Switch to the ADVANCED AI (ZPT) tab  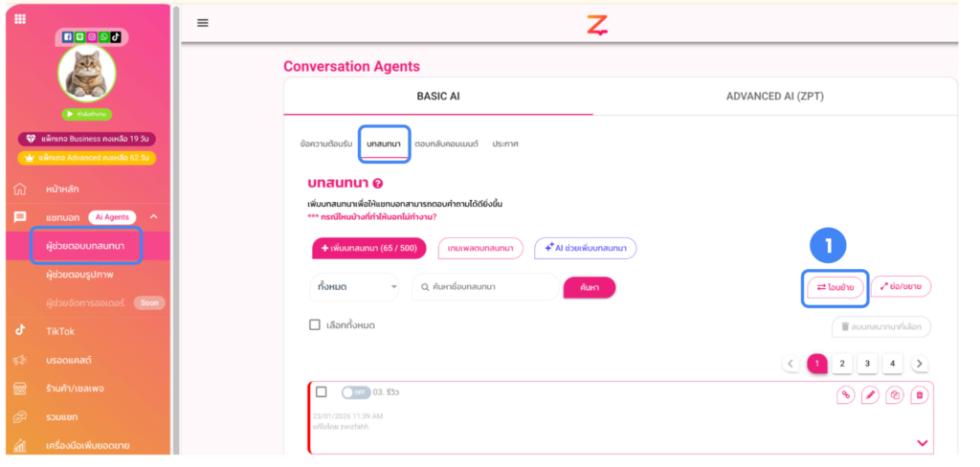pos(774,97)
